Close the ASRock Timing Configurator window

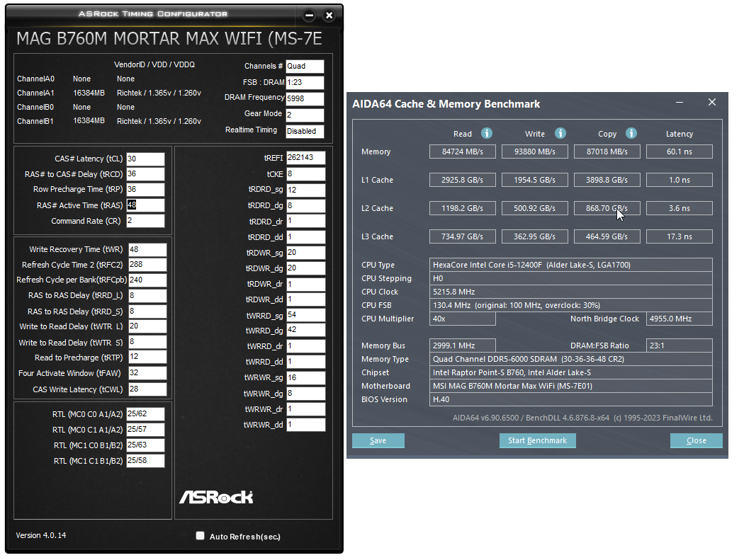click(329, 16)
